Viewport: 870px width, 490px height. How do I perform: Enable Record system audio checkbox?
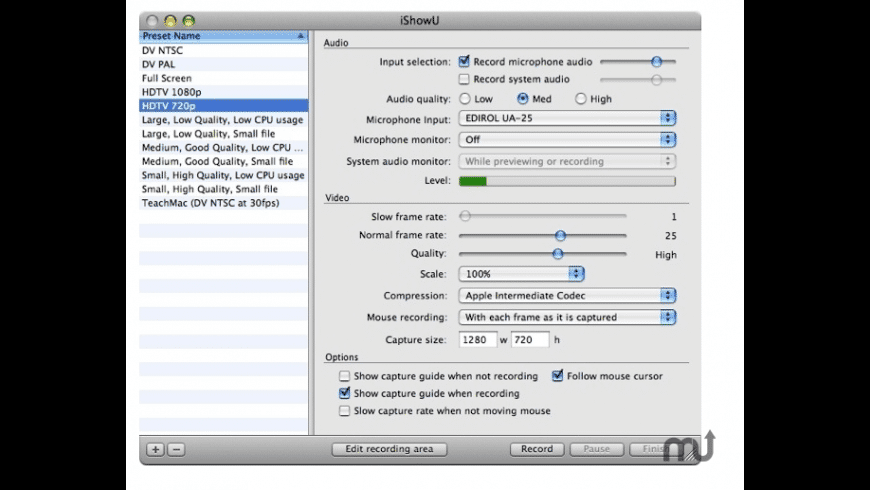[x=464, y=79]
